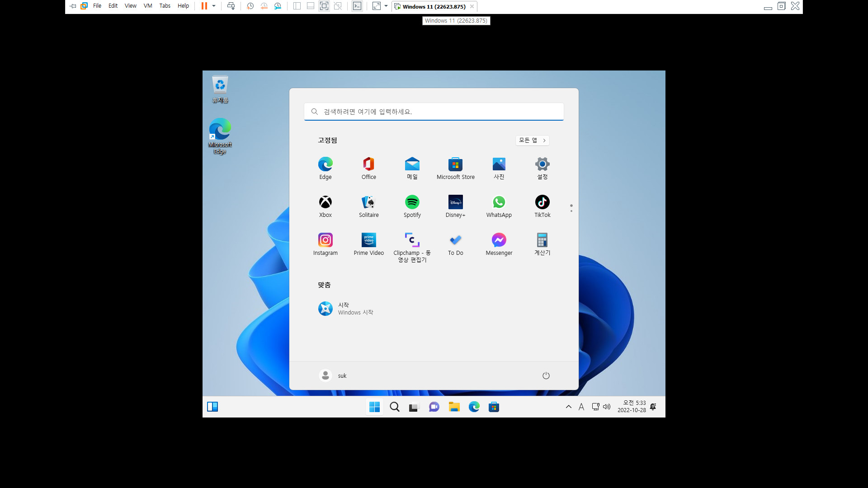The width and height of the screenshot is (868, 488).
Task: Select the Microsoft Edge desktop shortcut
Action: tap(220, 136)
